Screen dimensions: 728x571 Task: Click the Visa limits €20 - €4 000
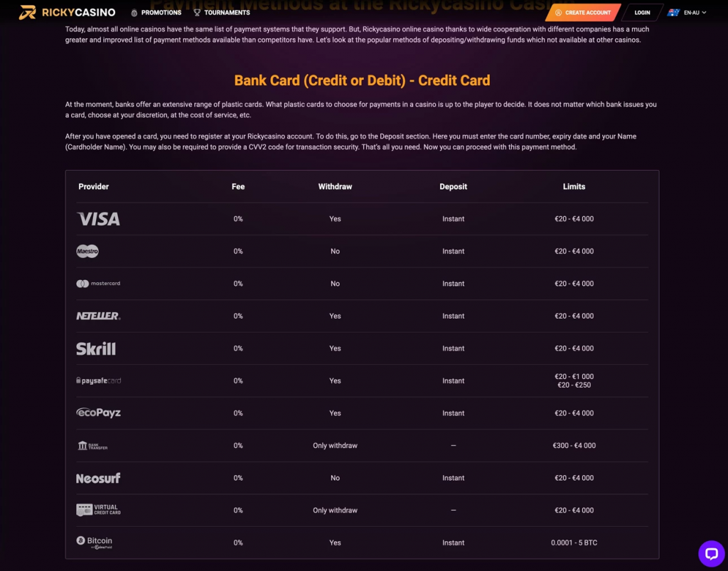click(574, 218)
